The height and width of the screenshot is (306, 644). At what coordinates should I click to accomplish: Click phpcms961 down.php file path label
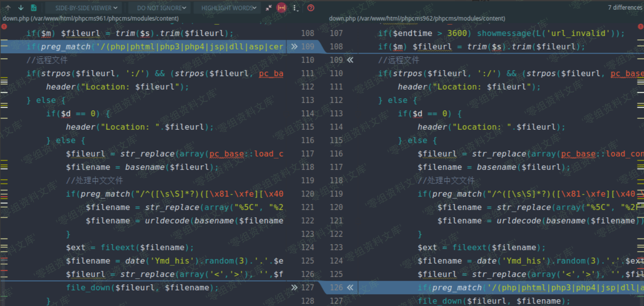coord(90,19)
